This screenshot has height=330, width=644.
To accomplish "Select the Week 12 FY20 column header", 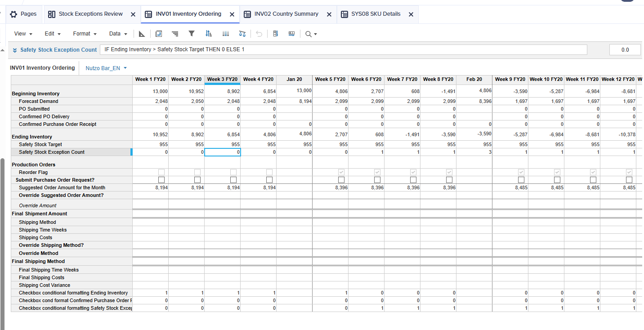I will pos(618,79).
